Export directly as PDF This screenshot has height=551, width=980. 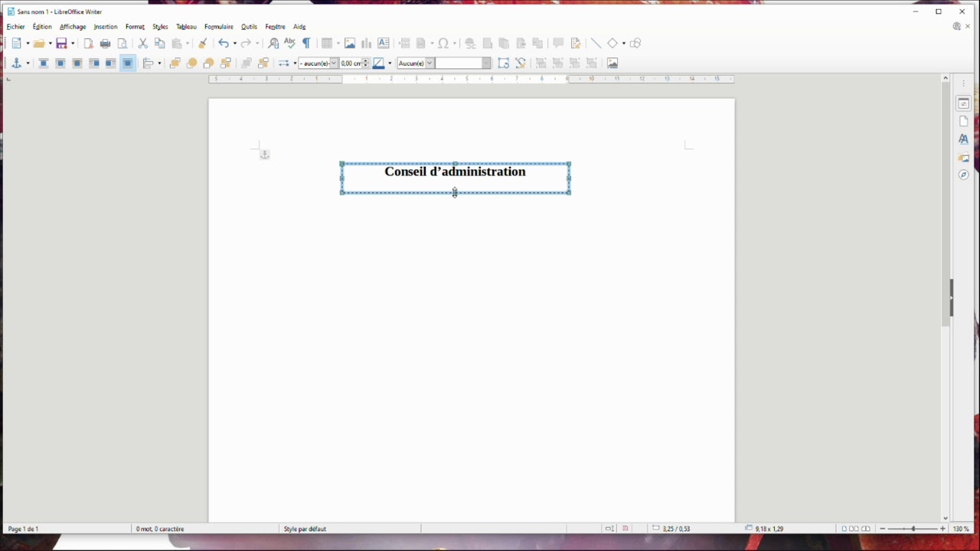click(88, 44)
